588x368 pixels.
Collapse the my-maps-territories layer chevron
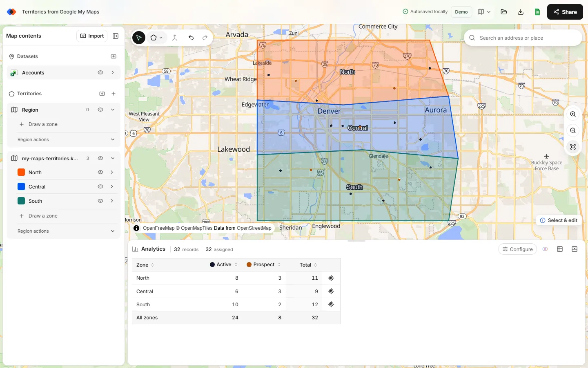pyautogui.click(x=113, y=158)
